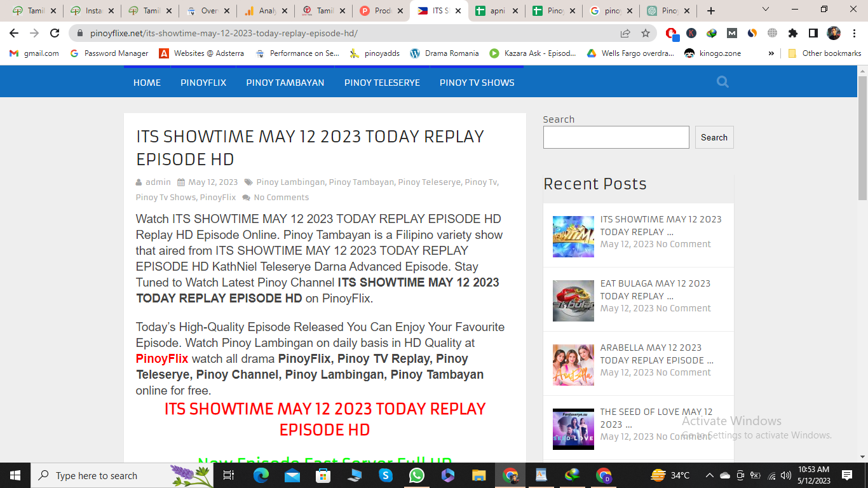Viewport: 868px width, 488px height.
Task: Open the Extensions puzzle icon
Action: [793, 32]
